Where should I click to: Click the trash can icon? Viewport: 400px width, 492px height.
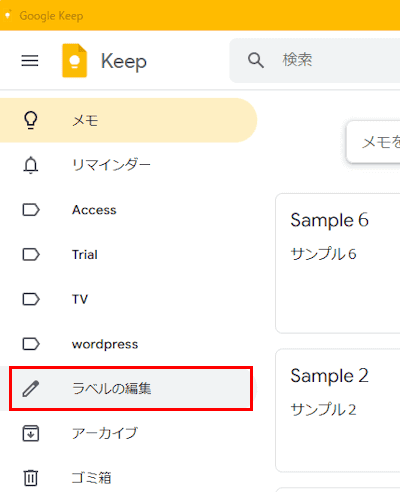click(31, 478)
